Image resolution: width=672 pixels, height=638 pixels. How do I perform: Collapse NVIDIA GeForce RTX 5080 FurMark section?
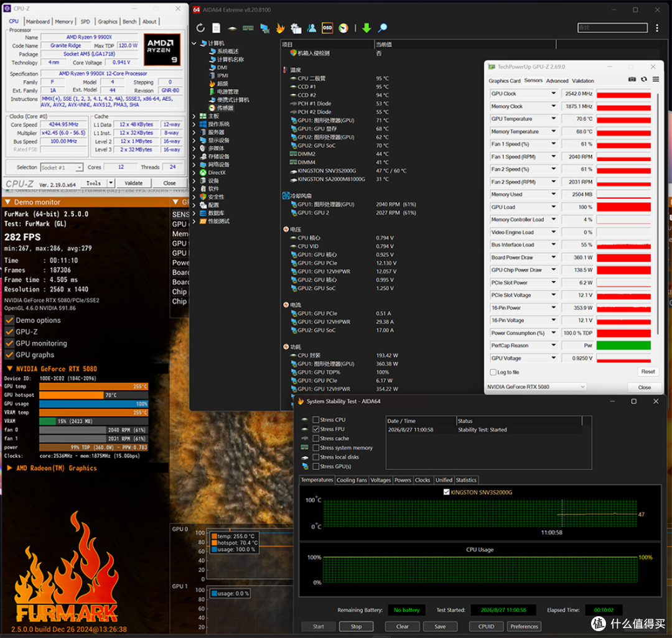(x=9, y=368)
